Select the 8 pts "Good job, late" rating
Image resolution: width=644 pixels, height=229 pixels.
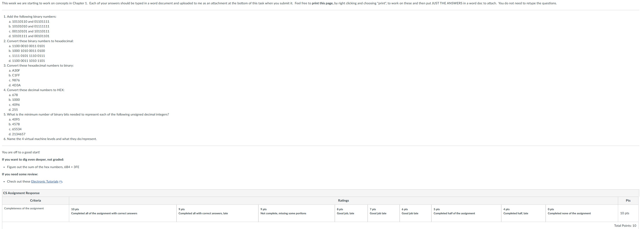coord(351,213)
